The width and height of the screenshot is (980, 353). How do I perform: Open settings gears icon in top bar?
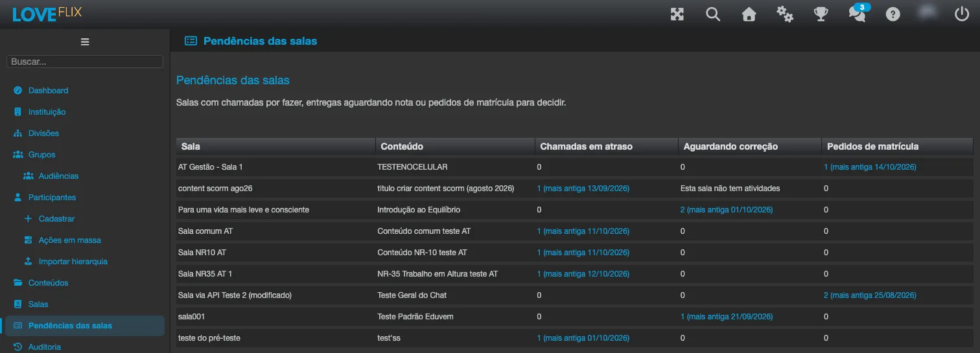tap(785, 14)
